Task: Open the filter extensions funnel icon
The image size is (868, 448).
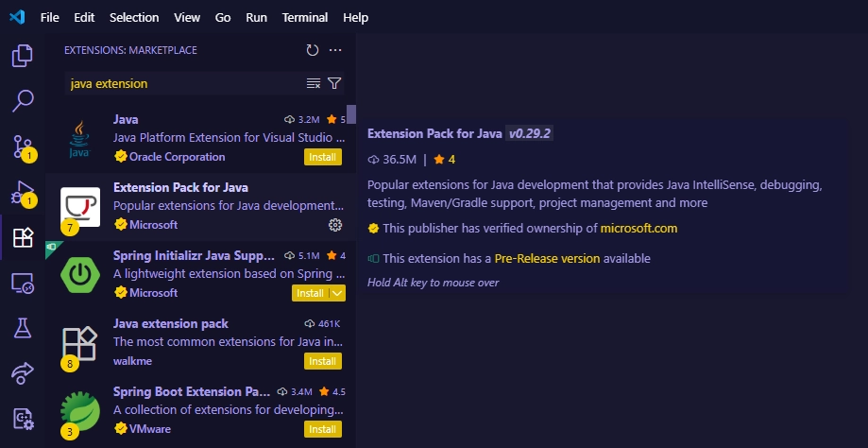Action: tap(334, 83)
